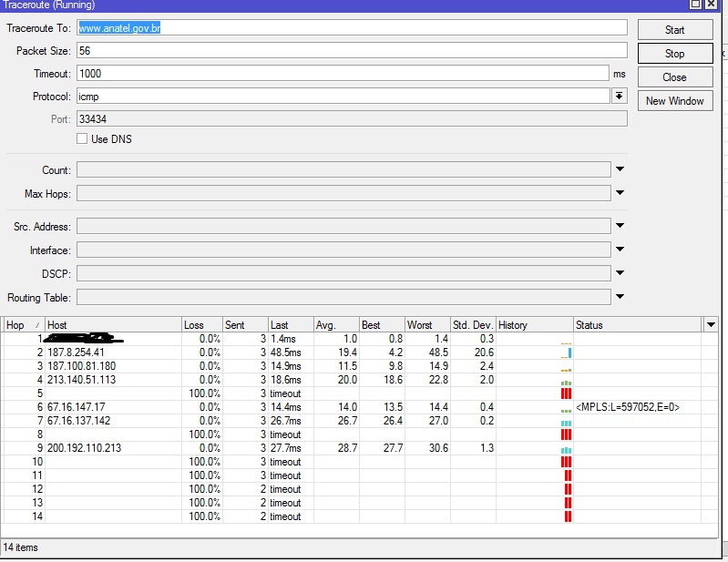Maximize the Traceroute window

[x=695, y=5]
